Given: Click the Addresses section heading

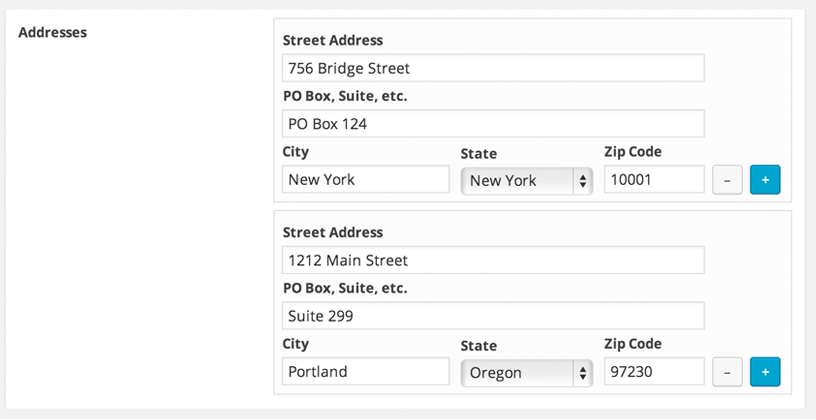Looking at the screenshot, I should [53, 32].
